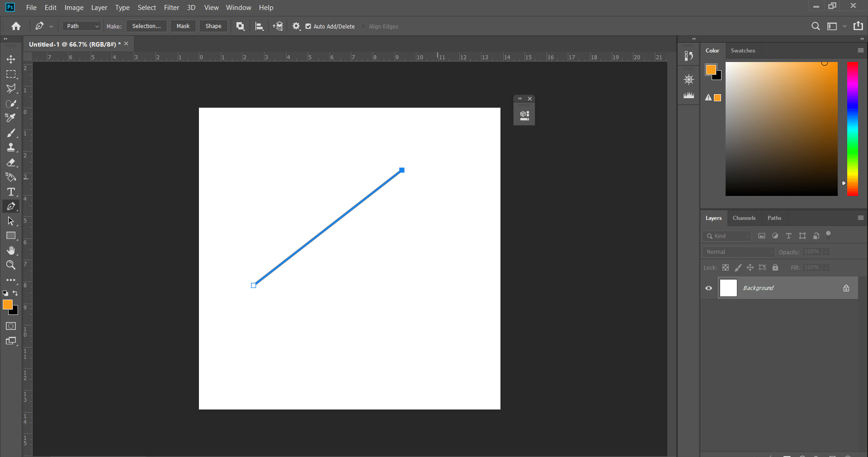
Task: Open the Image menu
Action: click(x=74, y=8)
